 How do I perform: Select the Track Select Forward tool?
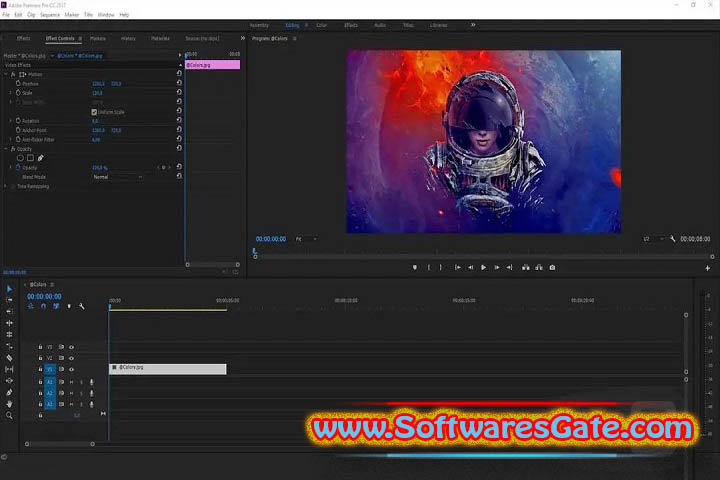(9, 300)
